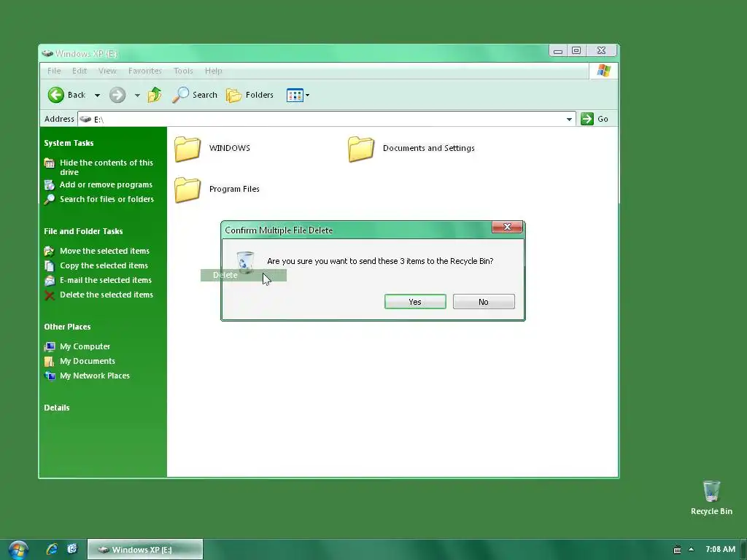
Task: Cancel deletion with the No button
Action: coord(484,302)
